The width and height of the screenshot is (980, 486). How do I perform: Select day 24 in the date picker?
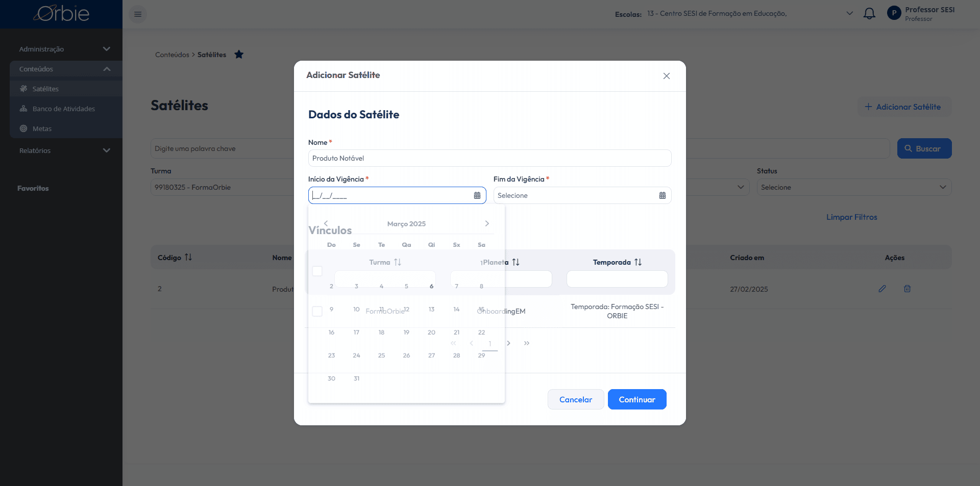[x=356, y=355]
